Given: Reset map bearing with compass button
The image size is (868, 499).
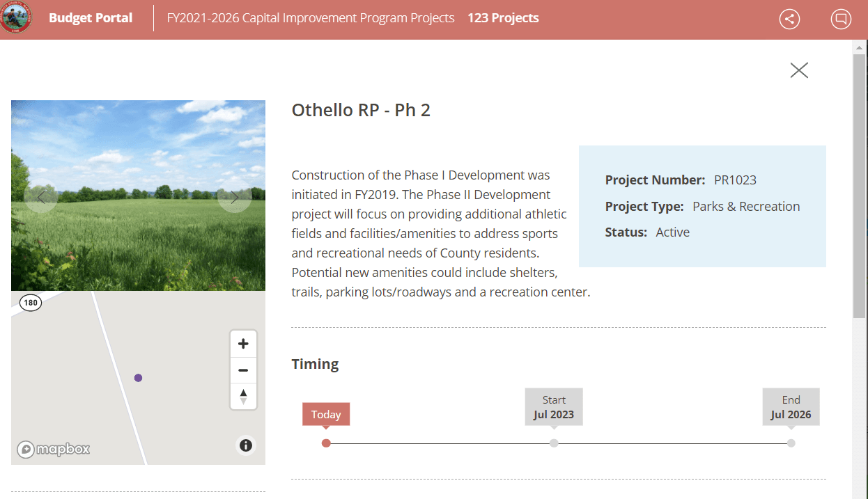Looking at the screenshot, I should 243,396.
